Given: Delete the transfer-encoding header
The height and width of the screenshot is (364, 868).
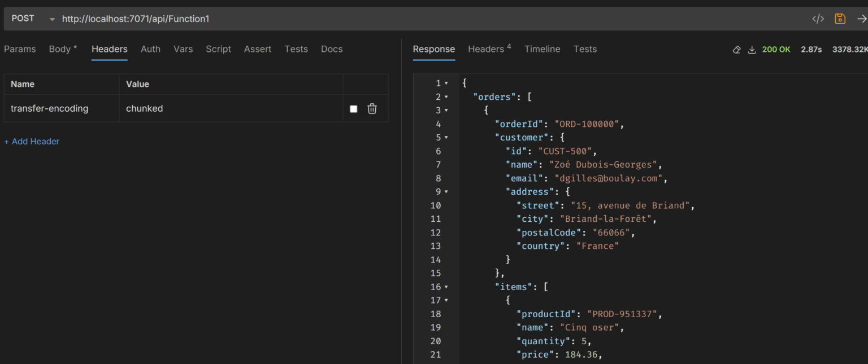Looking at the screenshot, I should coord(372,108).
